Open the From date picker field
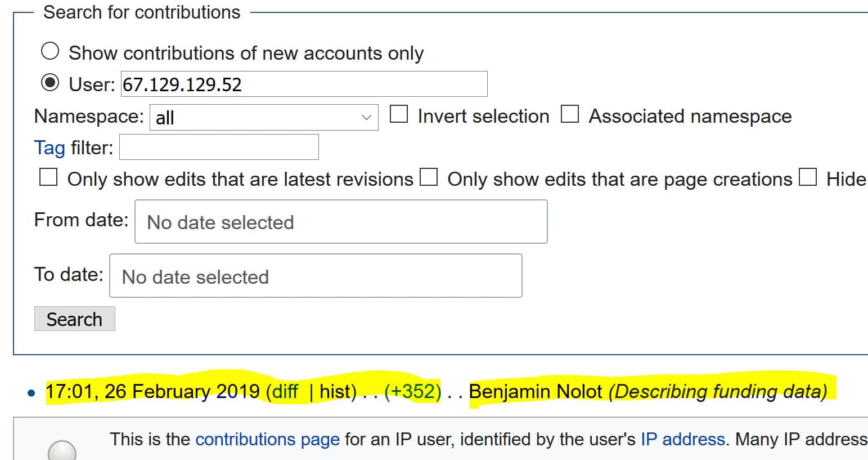Screen dimensions: 868x460 pos(340,222)
